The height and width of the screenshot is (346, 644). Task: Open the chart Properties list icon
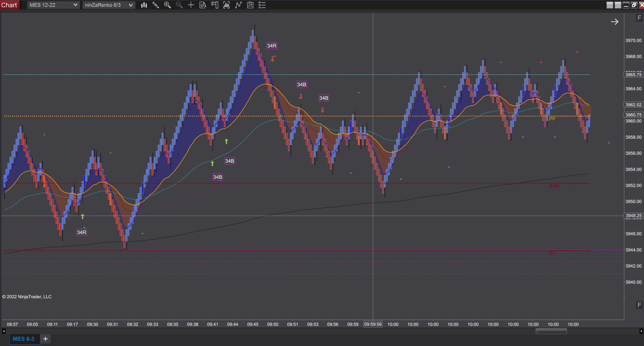click(x=262, y=5)
